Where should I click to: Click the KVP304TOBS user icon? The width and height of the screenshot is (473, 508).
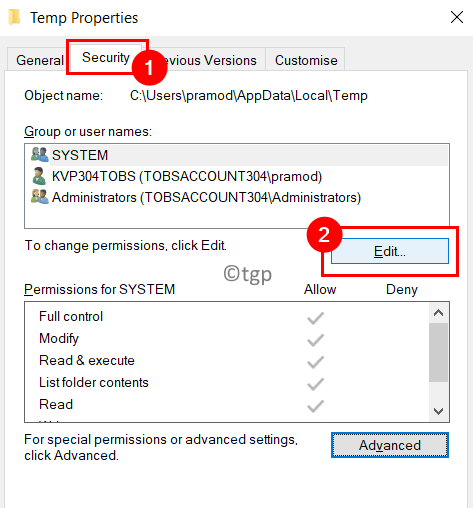[39, 176]
